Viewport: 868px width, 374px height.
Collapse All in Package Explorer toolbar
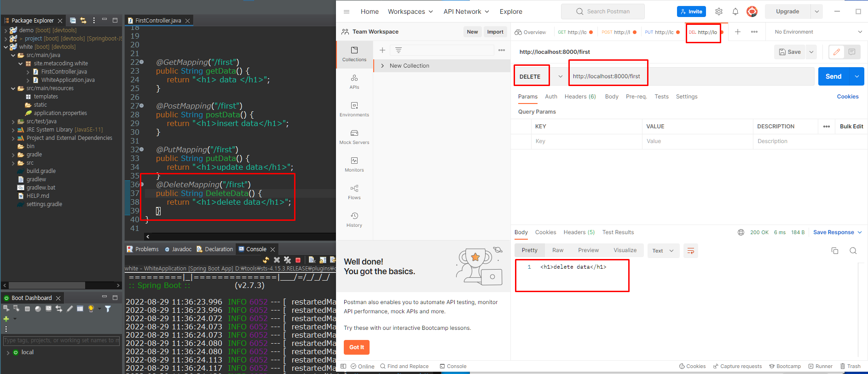click(x=73, y=20)
